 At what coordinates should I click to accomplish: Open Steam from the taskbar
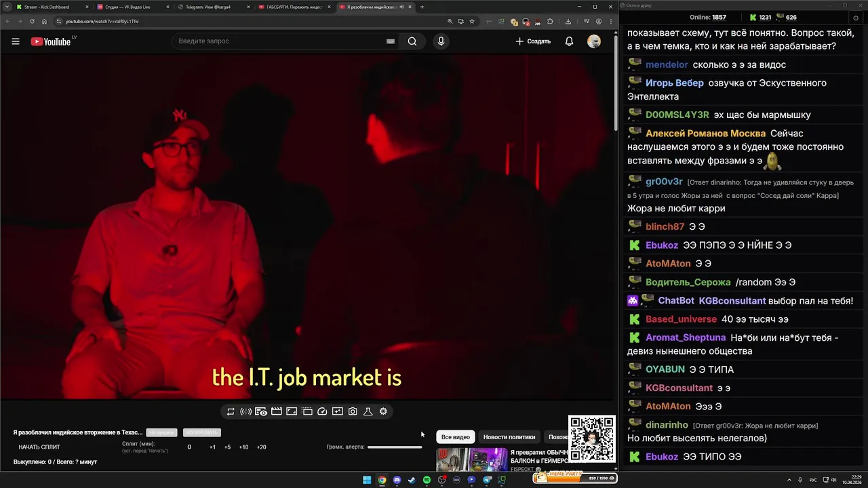412,480
